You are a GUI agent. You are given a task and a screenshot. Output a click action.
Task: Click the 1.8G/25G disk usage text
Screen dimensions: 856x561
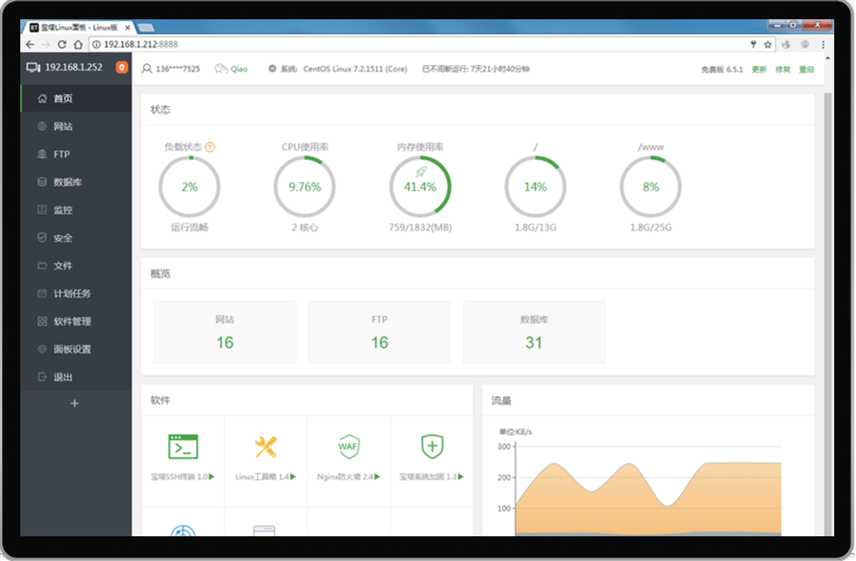pos(651,228)
